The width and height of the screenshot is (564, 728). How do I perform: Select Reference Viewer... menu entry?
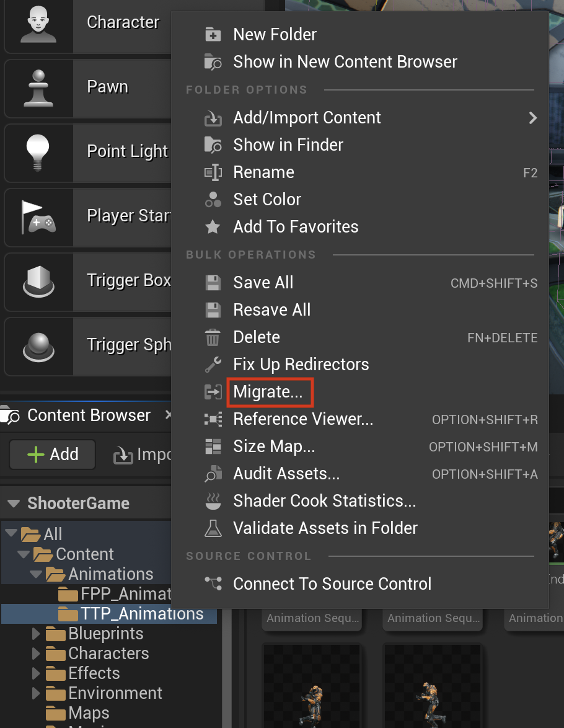(x=302, y=419)
